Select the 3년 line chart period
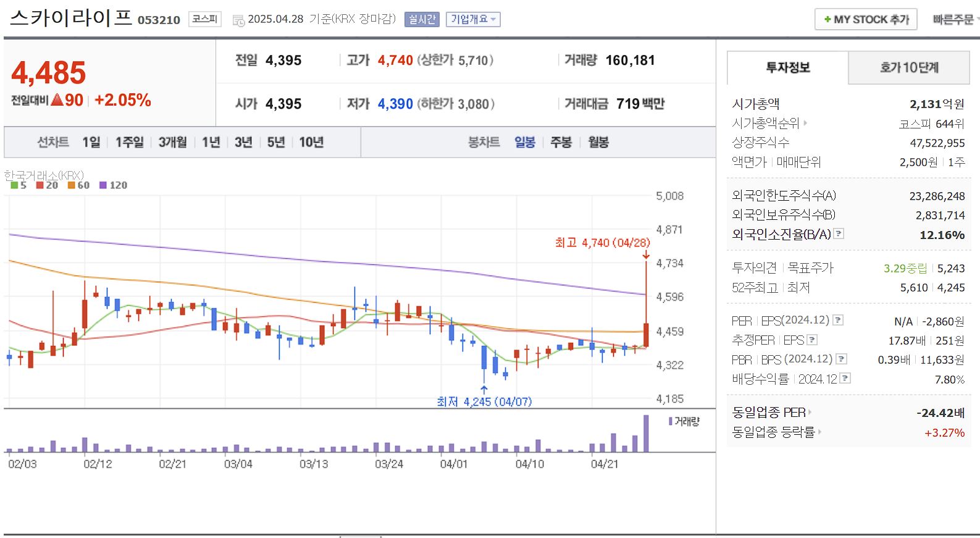980x538 pixels. click(x=244, y=143)
